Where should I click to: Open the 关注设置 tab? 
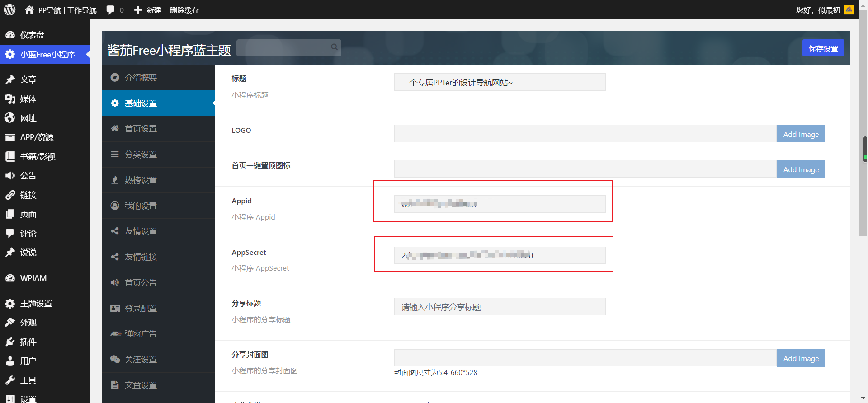tap(158, 359)
